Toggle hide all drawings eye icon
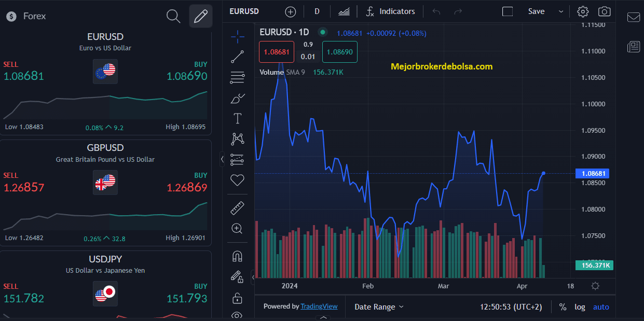Image resolution: width=644 pixels, height=321 pixels. pyautogui.click(x=237, y=315)
